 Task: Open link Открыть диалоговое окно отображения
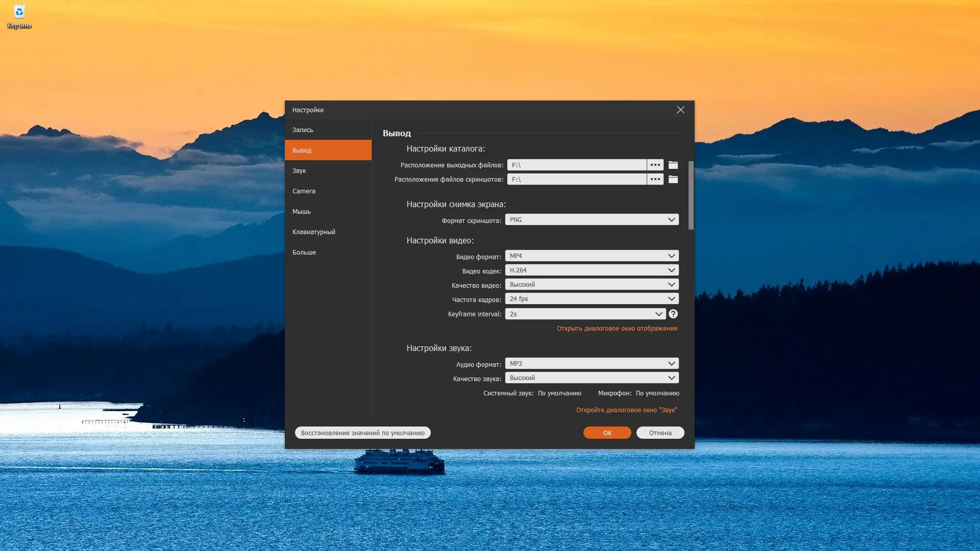(x=617, y=329)
